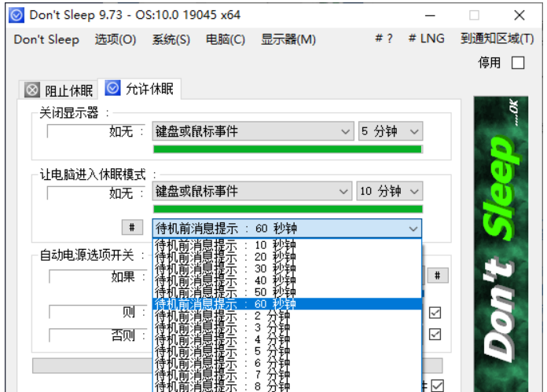The image size is (547, 392).
Task: Select 待机前消息提示 6 分钟 option
Action: (x=287, y=363)
